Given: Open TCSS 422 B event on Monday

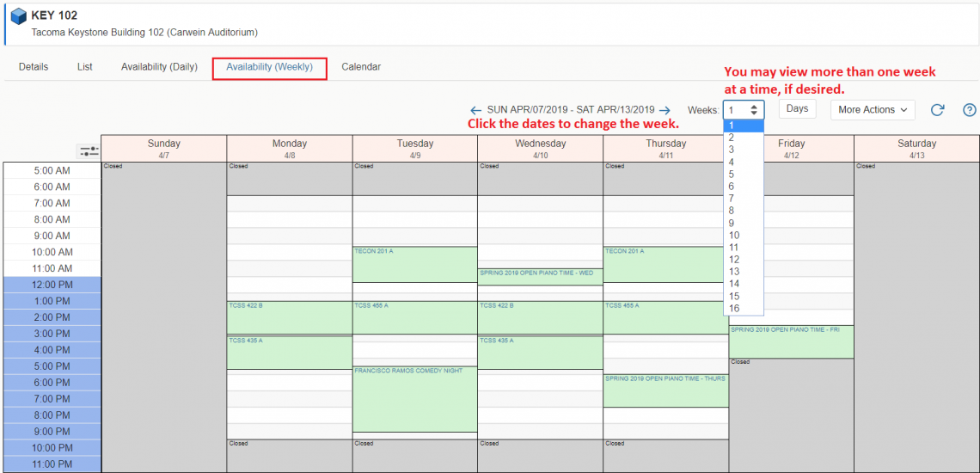Looking at the screenshot, I should pyautogui.click(x=289, y=317).
